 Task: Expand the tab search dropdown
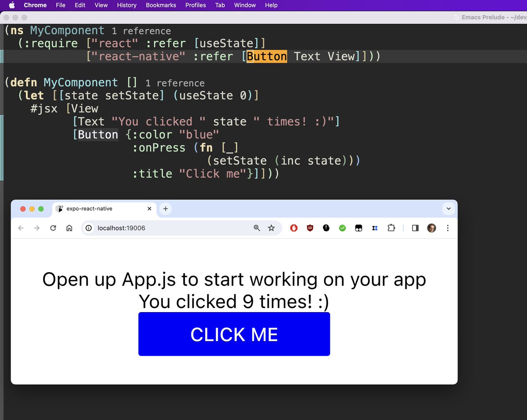(x=448, y=209)
